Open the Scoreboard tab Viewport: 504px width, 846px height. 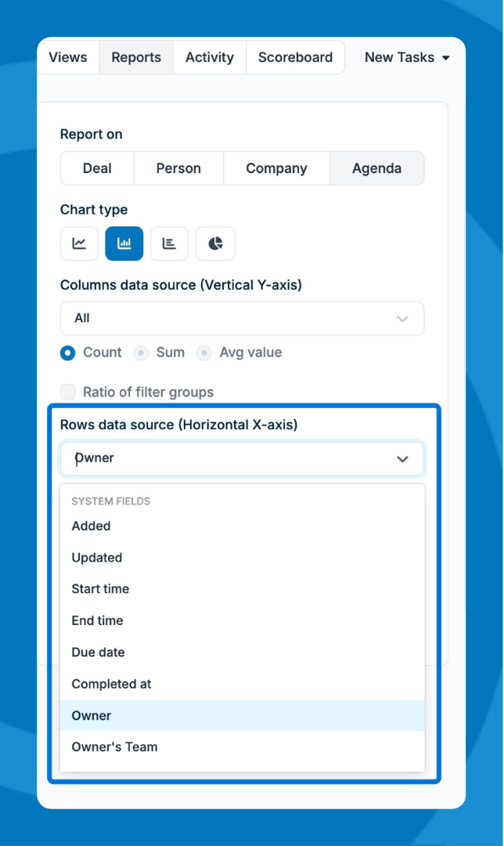tap(295, 57)
